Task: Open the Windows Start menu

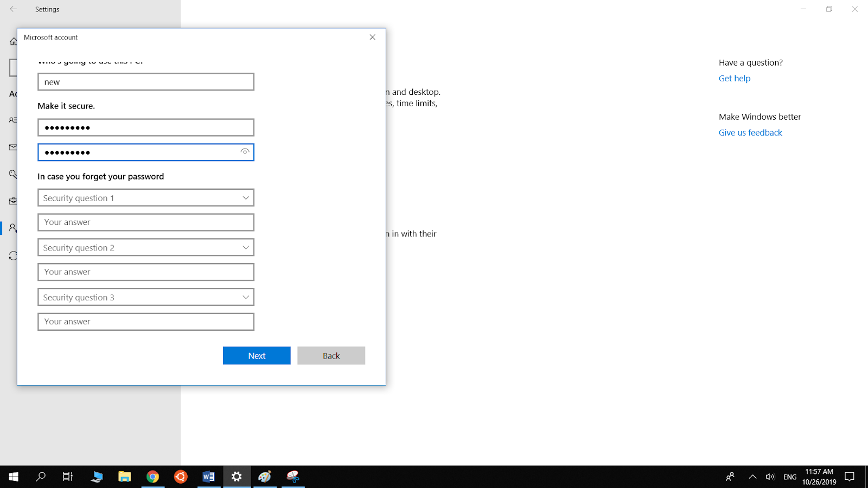Action: click(14, 477)
